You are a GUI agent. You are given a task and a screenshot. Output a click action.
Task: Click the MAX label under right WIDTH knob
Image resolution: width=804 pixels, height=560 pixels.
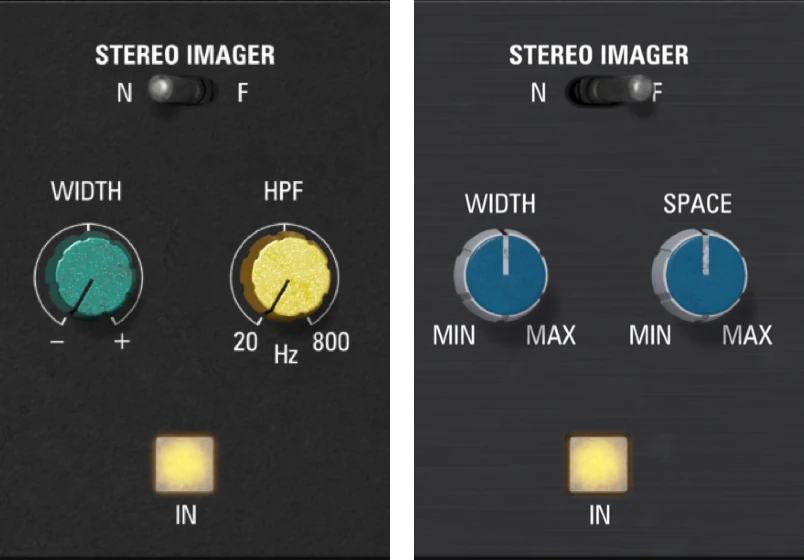pos(551,336)
